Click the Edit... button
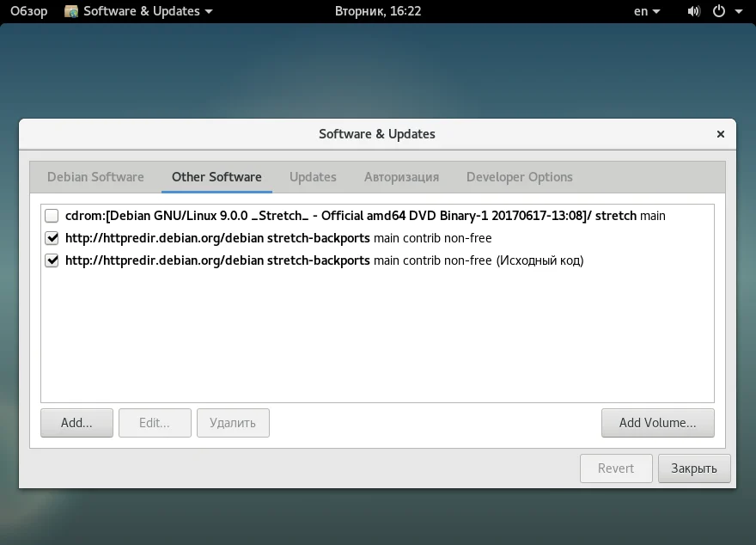The height and width of the screenshot is (545, 756). (x=155, y=423)
